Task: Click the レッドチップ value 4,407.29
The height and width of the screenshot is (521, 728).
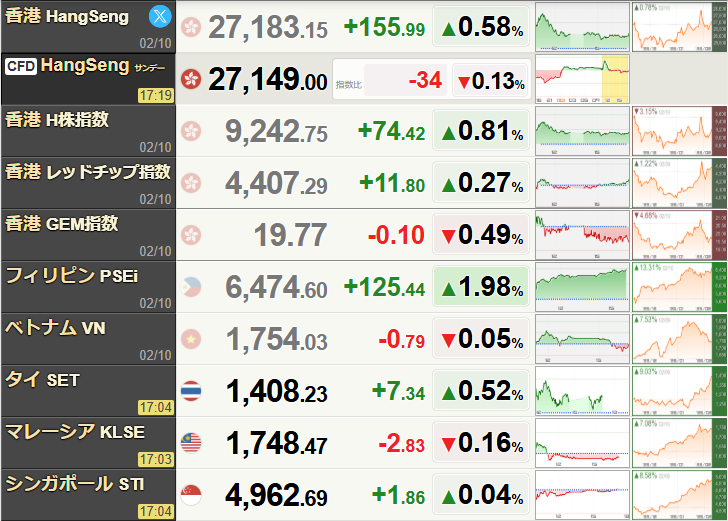Action: click(276, 183)
